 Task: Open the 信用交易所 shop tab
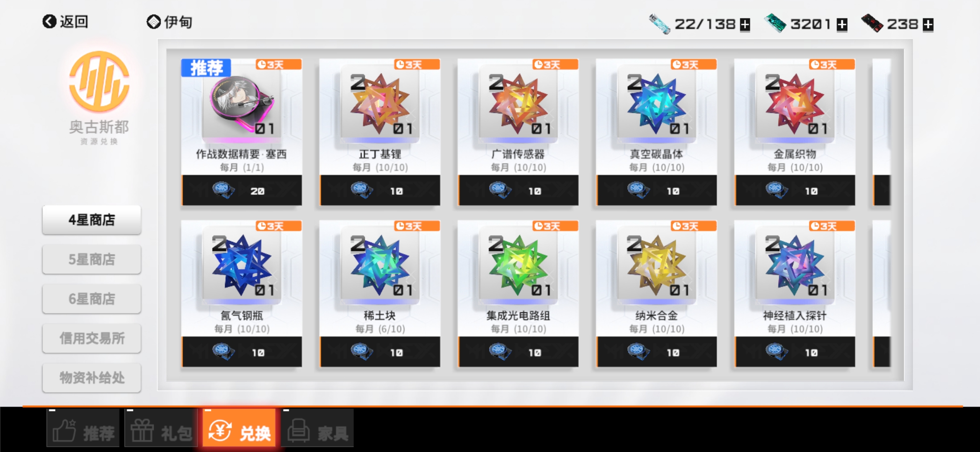[x=92, y=338]
